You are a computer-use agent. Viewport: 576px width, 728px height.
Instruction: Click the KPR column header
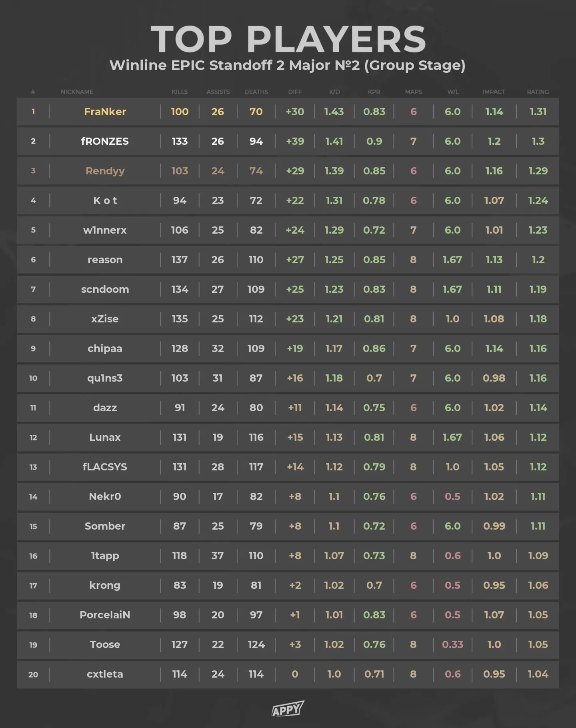(x=374, y=92)
